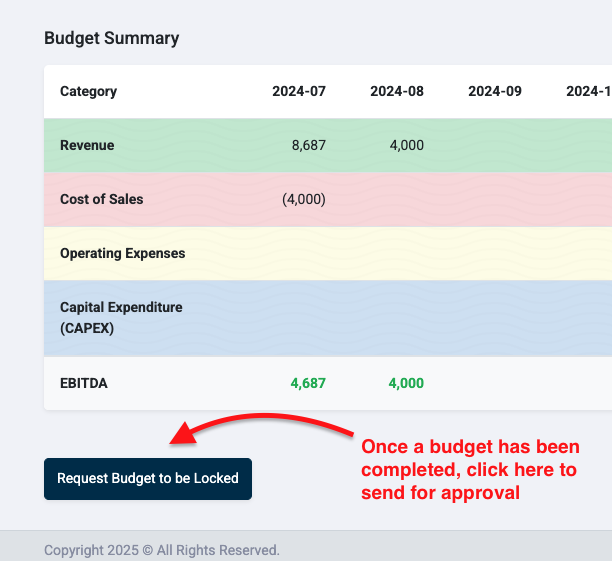Click Request Budget to be Locked button
Viewport: 612px width, 561px height.
point(148,479)
